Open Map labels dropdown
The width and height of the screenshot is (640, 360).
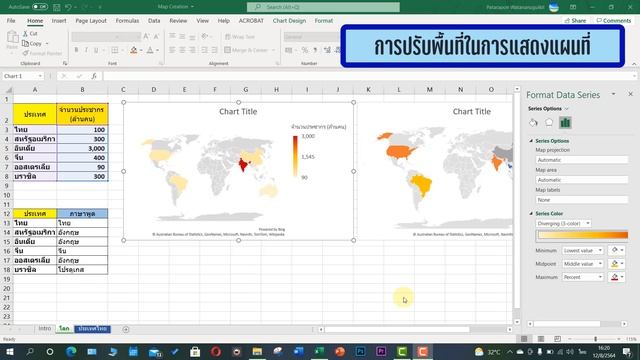coord(582,200)
